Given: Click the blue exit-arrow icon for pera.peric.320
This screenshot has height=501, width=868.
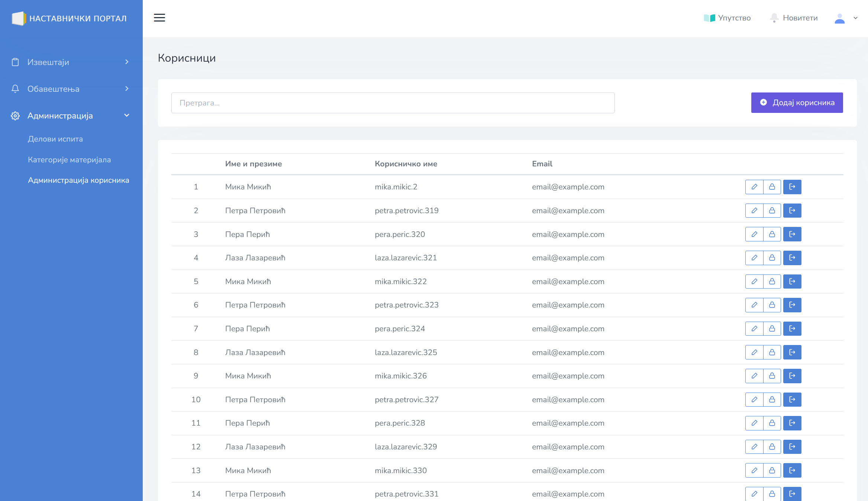Looking at the screenshot, I should pyautogui.click(x=792, y=234).
